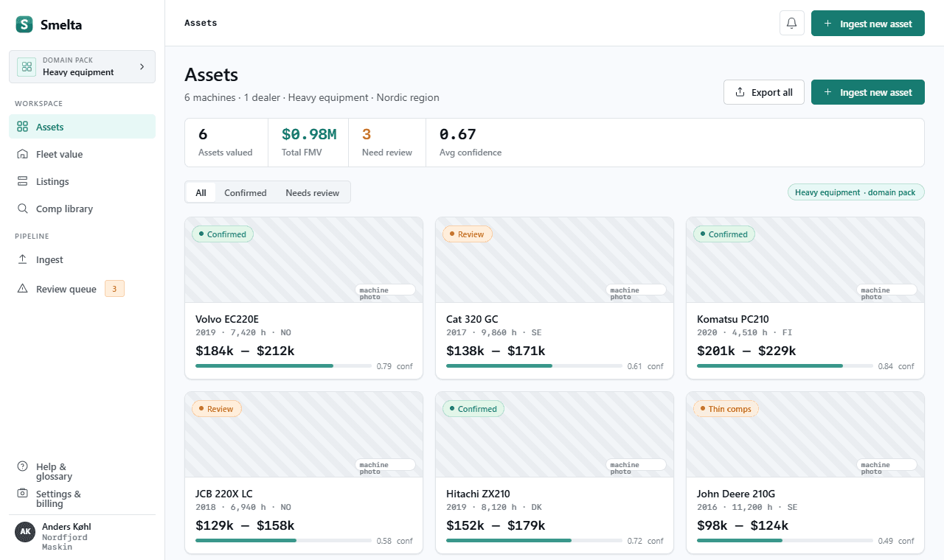
Task: Click the Review queue count badge 3
Action: tap(114, 289)
